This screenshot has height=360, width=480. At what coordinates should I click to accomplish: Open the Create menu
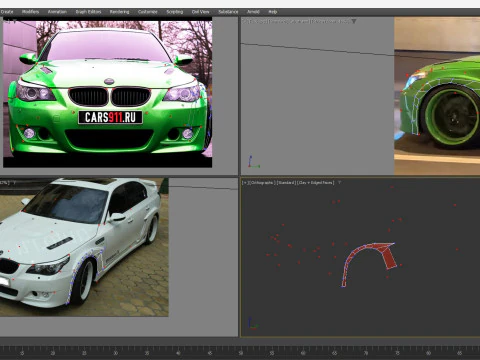7,12
